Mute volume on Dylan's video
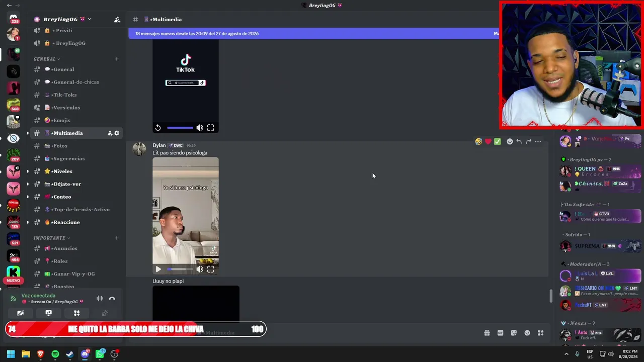 (200, 269)
